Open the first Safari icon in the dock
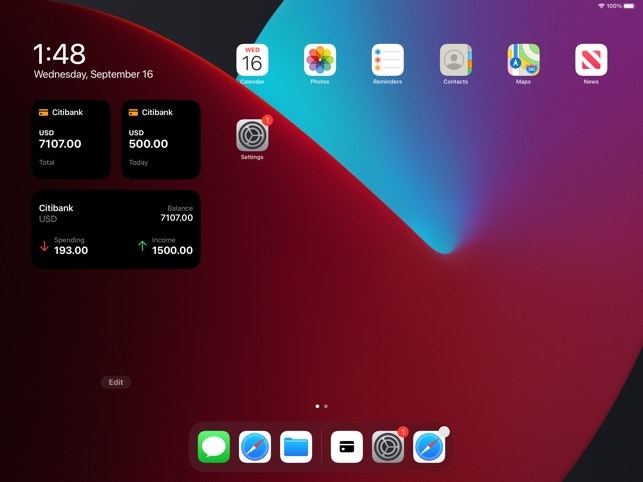643x482 pixels. coord(255,447)
